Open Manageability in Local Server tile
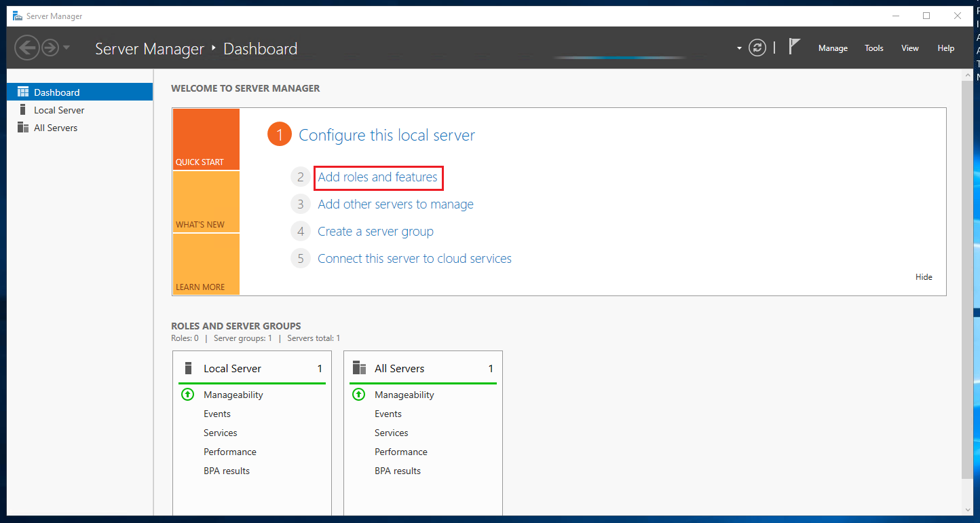The width and height of the screenshot is (980, 523). click(x=233, y=395)
